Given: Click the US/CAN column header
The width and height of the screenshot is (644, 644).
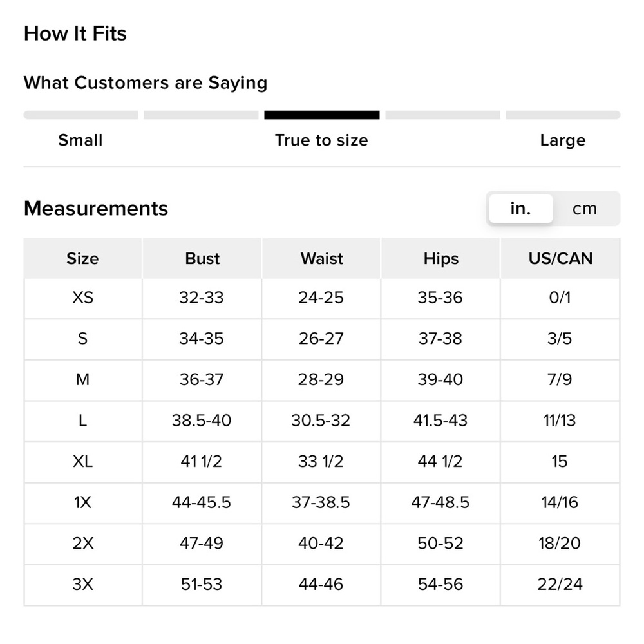Looking at the screenshot, I should tap(560, 258).
